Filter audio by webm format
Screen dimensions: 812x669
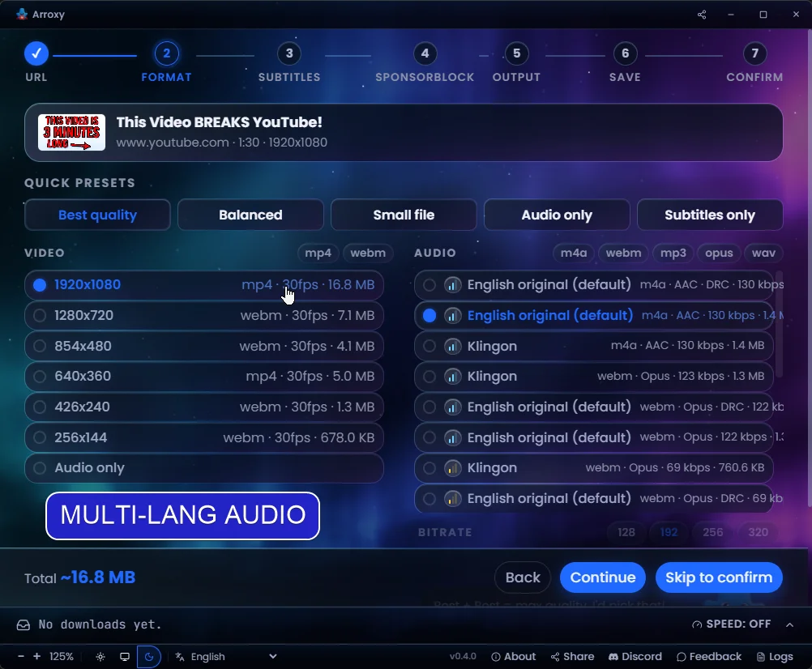623,253
